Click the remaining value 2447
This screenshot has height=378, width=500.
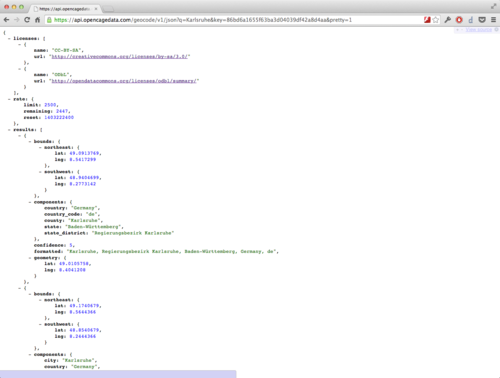[x=62, y=111]
